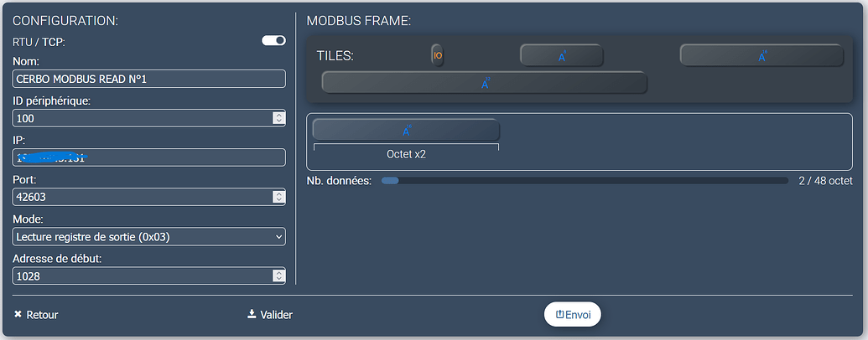Click the ID périphérique spinner arrows

coord(279,119)
